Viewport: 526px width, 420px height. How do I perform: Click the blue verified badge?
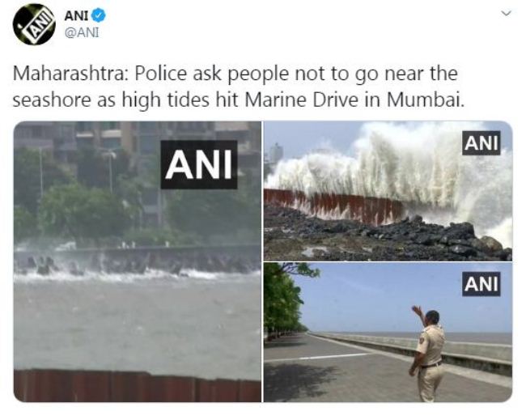click(x=99, y=15)
